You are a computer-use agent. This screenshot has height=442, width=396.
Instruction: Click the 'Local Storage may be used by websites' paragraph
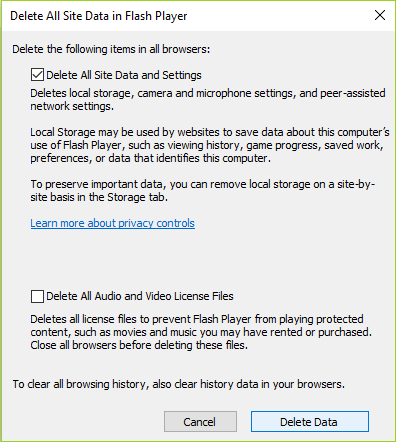click(210, 145)
